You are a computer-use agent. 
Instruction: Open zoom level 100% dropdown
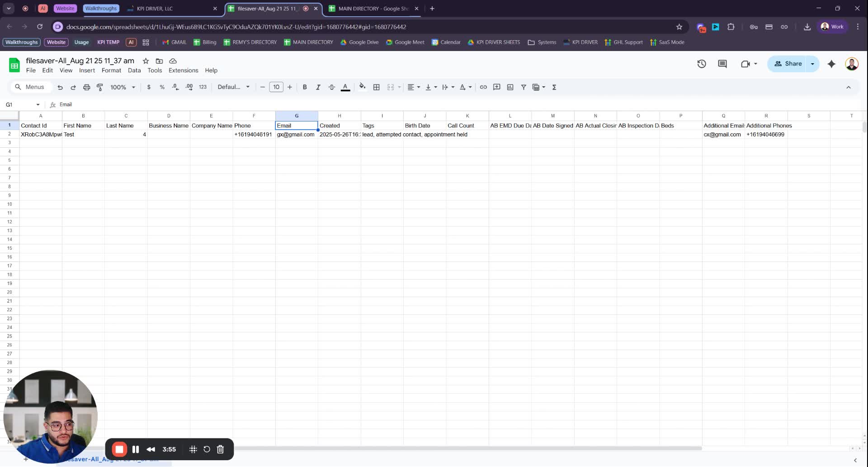pos(123,87)
